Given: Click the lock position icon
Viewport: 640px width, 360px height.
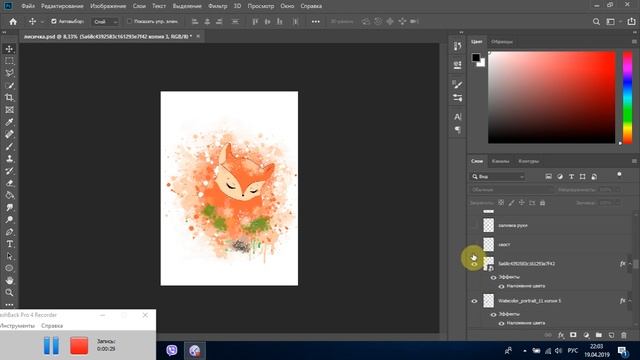Looking at the screenshot, I should (522, 203).
